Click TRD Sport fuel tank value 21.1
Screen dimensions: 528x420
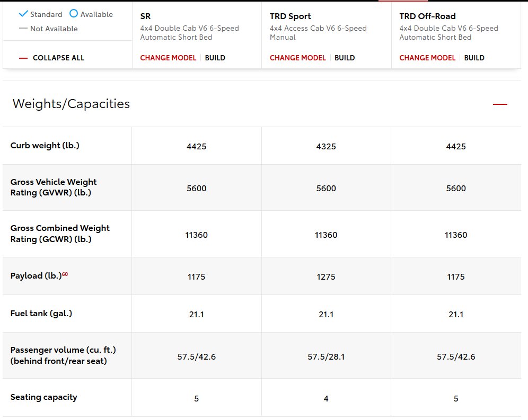click(326, 314)
